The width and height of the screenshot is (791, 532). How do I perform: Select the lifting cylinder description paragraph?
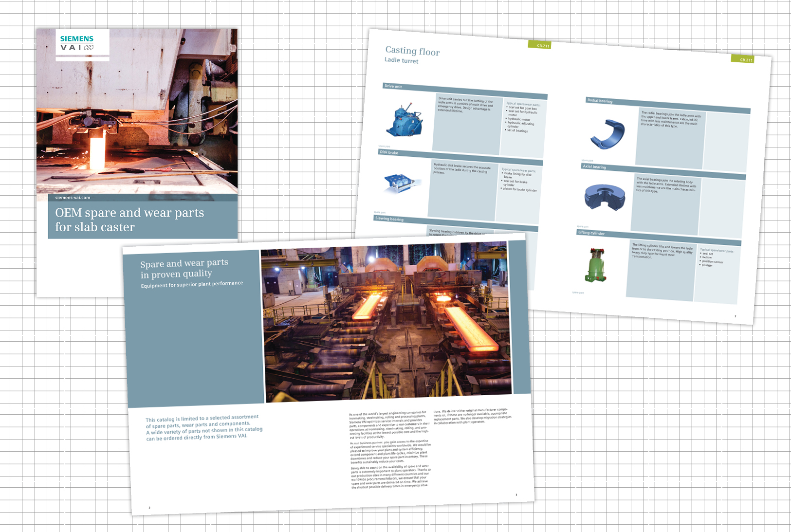tap(662, 251)
